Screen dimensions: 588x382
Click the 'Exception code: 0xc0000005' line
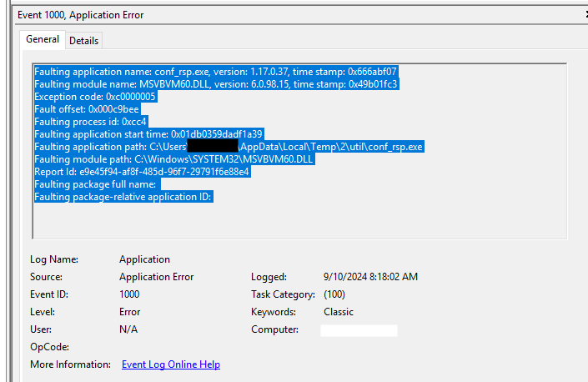[x=95, y=97]
